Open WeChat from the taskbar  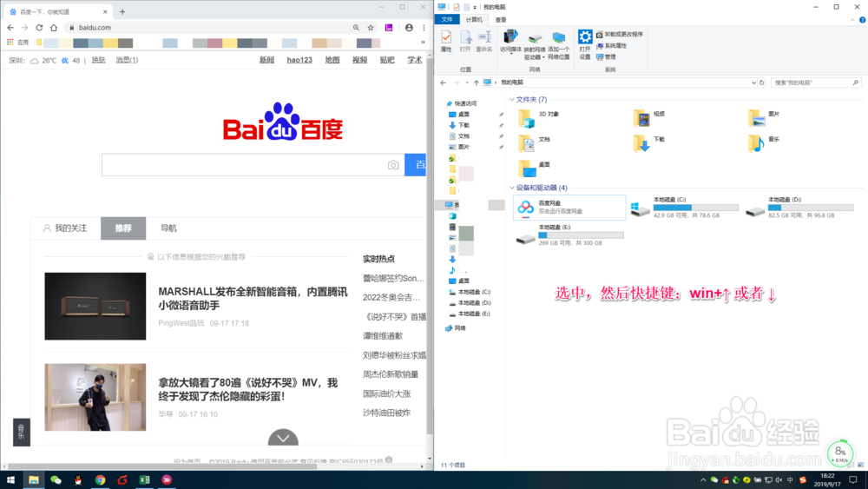56,480
